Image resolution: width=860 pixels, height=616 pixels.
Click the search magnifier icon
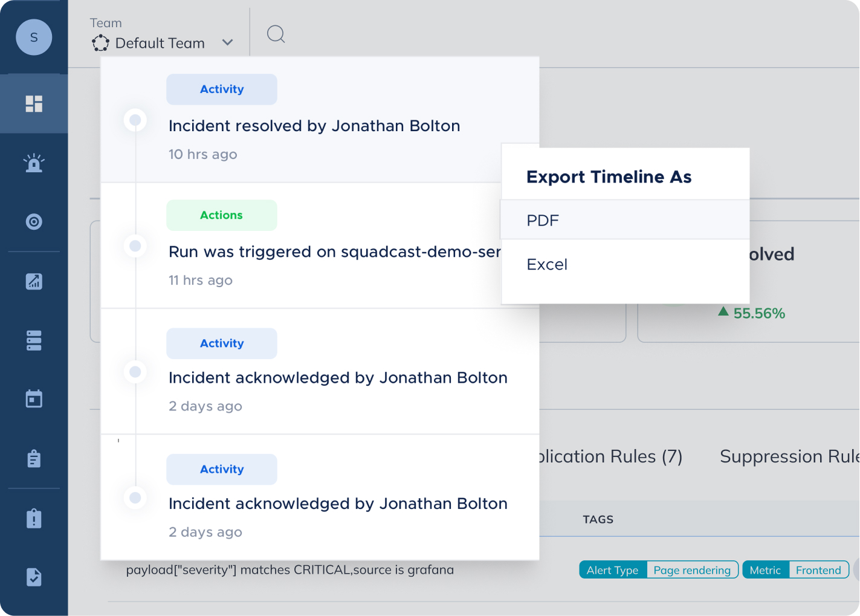tap(276, 34)
